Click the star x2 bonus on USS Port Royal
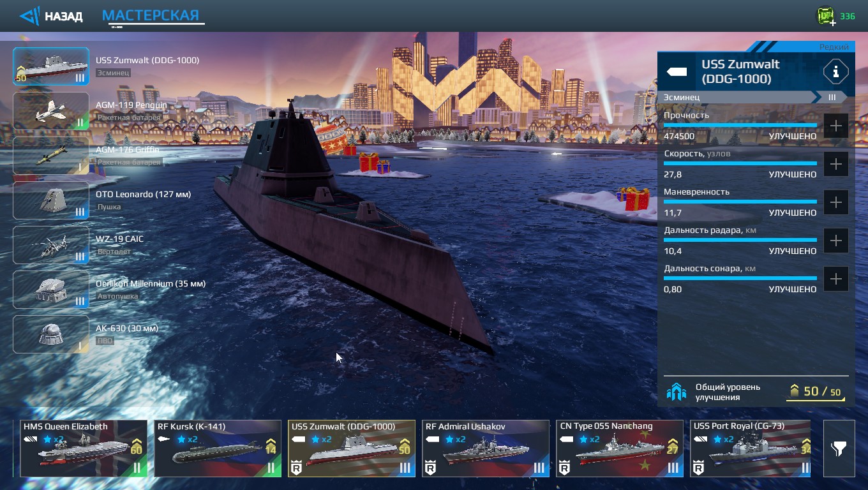This screenshot has width=868, height=490. pyautogui.click(x=723, y=440)
